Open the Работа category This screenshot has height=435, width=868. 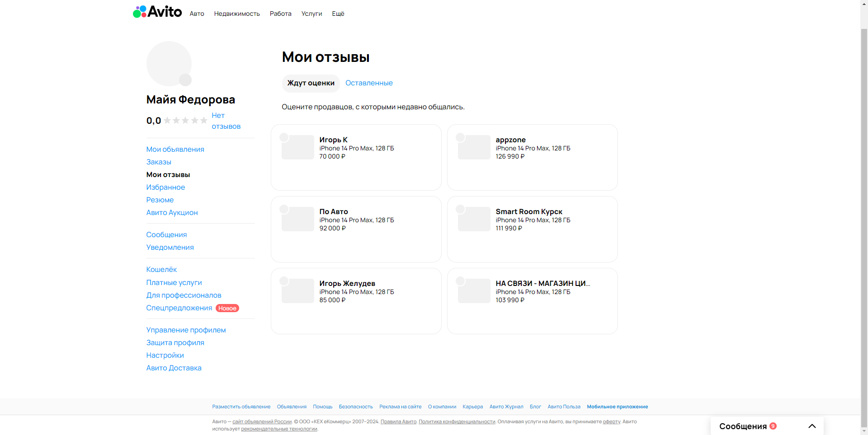click(280, 14)
